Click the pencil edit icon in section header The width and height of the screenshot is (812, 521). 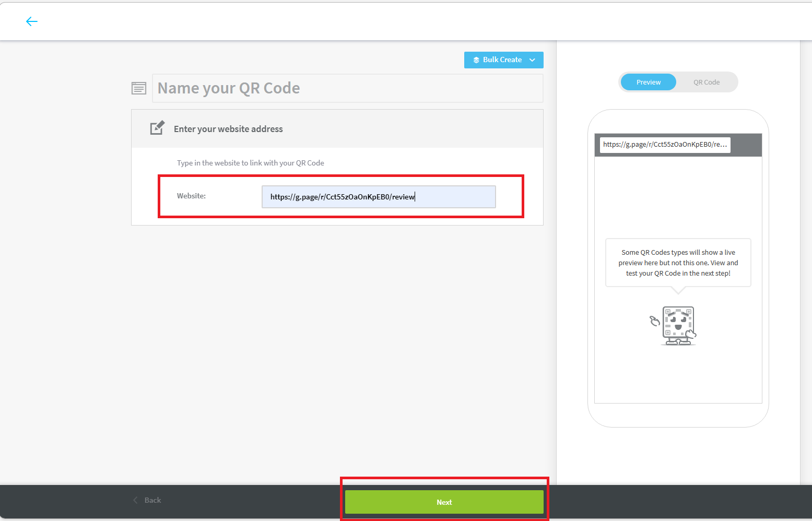coord(157,128)
